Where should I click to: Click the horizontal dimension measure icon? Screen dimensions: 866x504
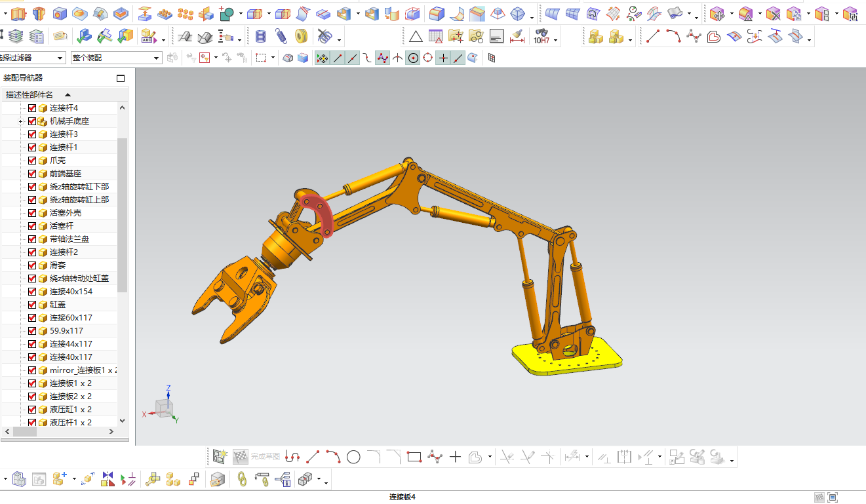coord(517,37)
